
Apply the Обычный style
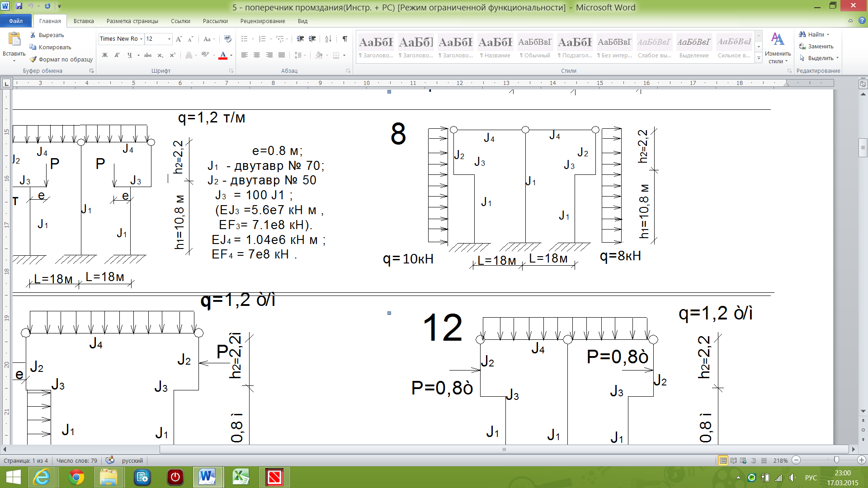point(535,46)
